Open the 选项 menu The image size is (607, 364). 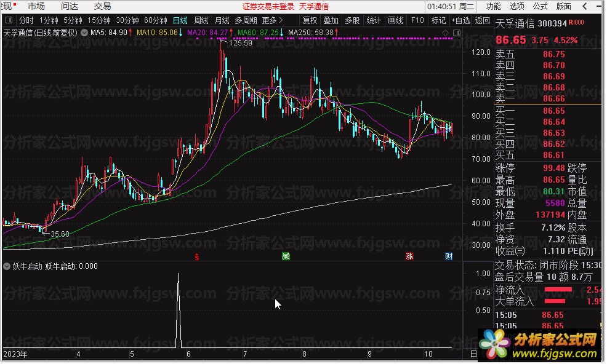pos(517,6)
